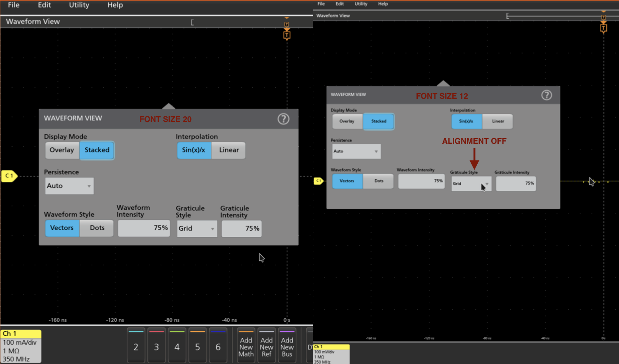The height and width of the screenshot is (364, 619).
Task: Click Graticule Intensity 75% field in small-font dialog
Action: (516, 184)
